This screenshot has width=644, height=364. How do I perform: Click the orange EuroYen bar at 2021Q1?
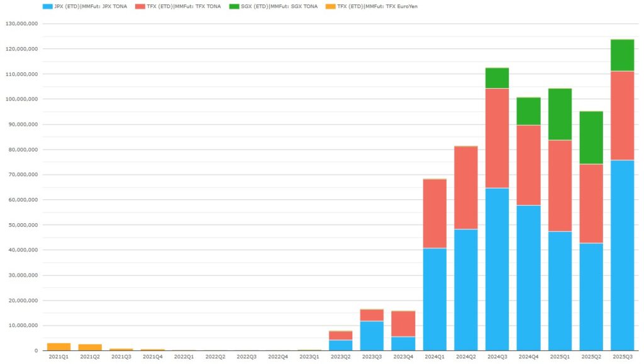coord(59,346)
